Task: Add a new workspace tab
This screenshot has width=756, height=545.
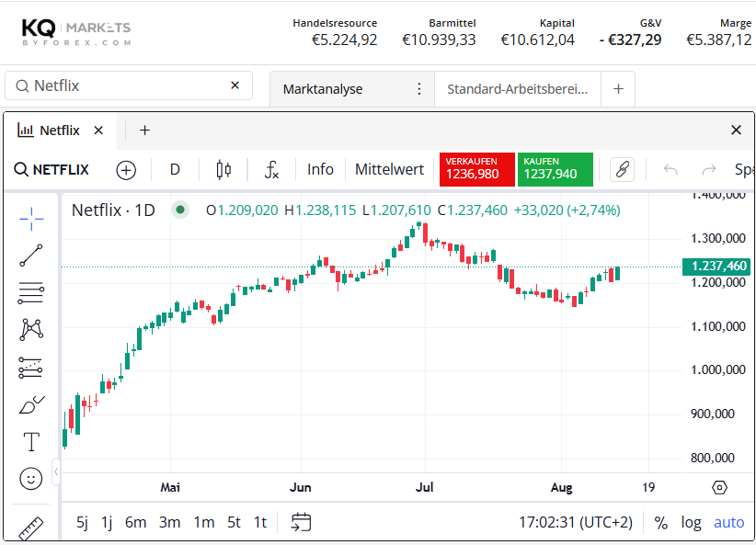Action: (x=618, y=88)
